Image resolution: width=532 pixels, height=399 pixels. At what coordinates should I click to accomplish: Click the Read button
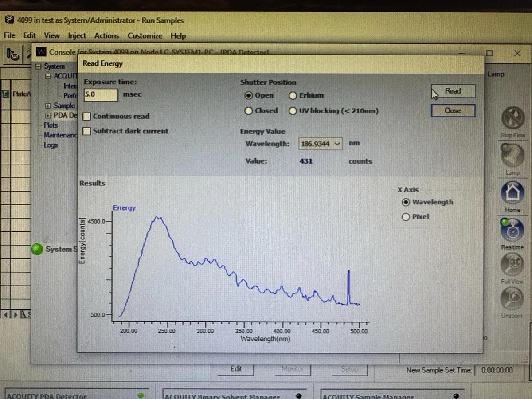pos(453,91)
